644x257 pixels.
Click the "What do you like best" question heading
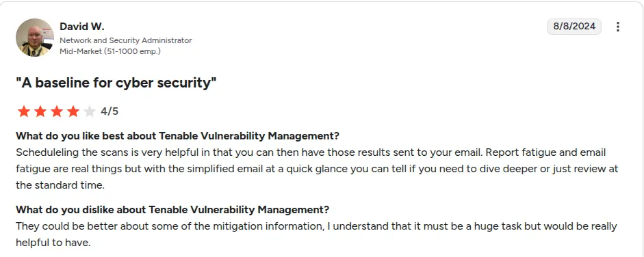pyautogui.click(x=177, y=135)
